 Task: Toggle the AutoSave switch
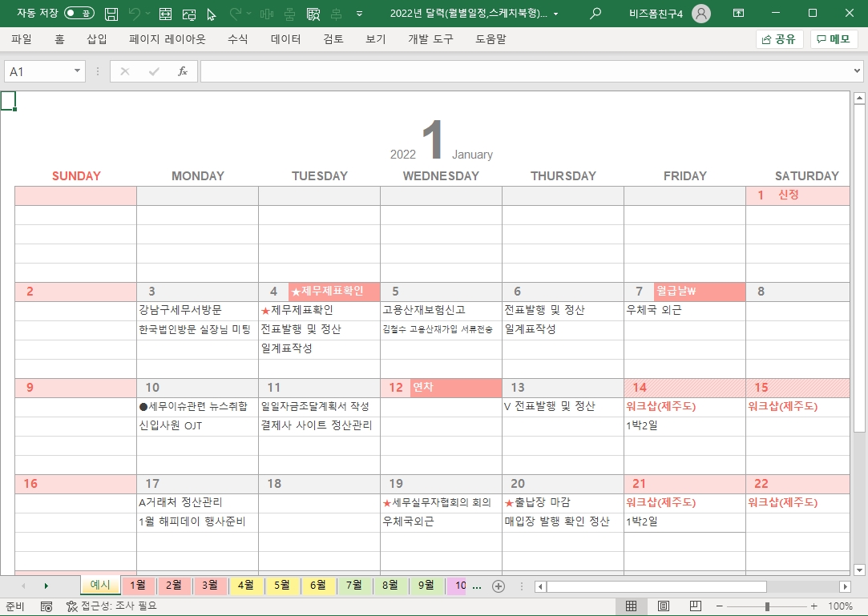(x=79, y=13)
